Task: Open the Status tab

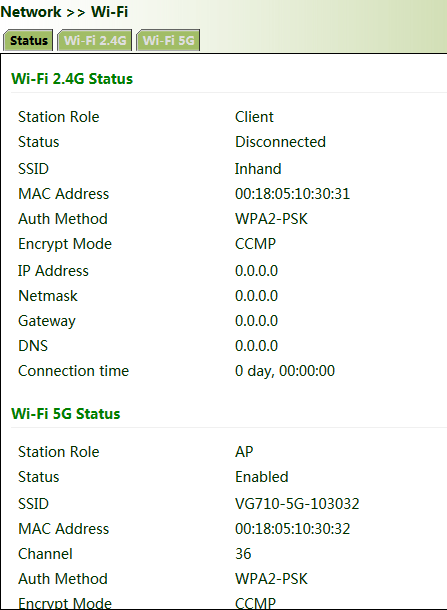Action: pos(28,40)
